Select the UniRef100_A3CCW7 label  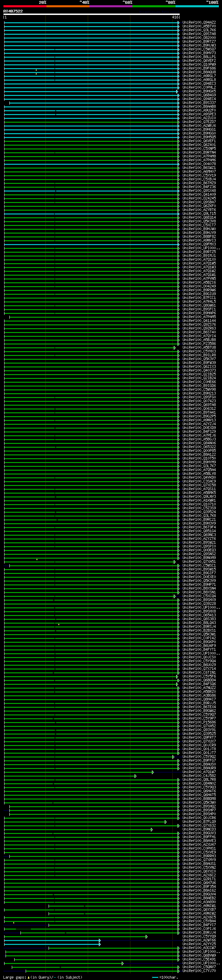199,948
